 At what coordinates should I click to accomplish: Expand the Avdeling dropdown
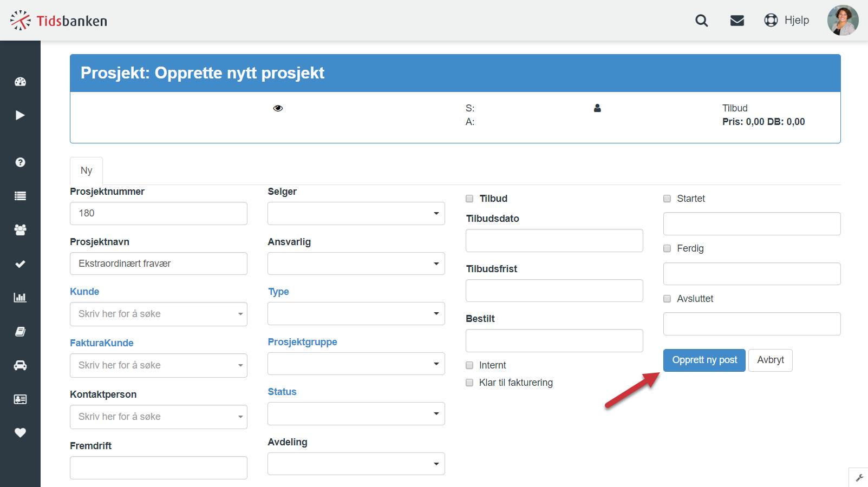[x=356, y=464]
